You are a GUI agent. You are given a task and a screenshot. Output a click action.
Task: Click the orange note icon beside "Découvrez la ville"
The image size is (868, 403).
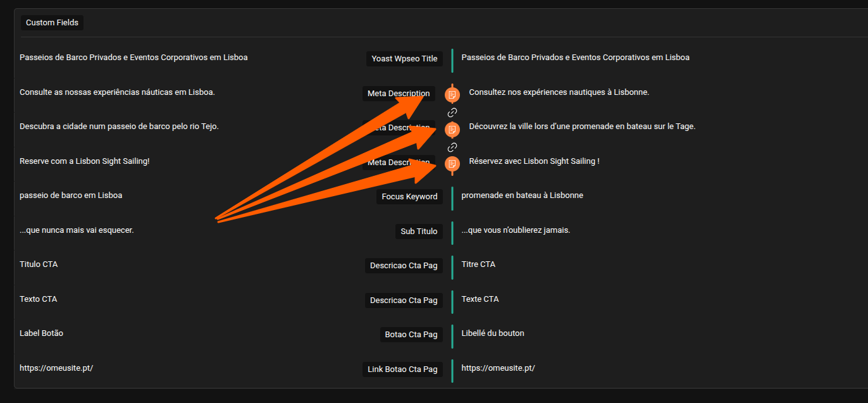click(452, 130)
